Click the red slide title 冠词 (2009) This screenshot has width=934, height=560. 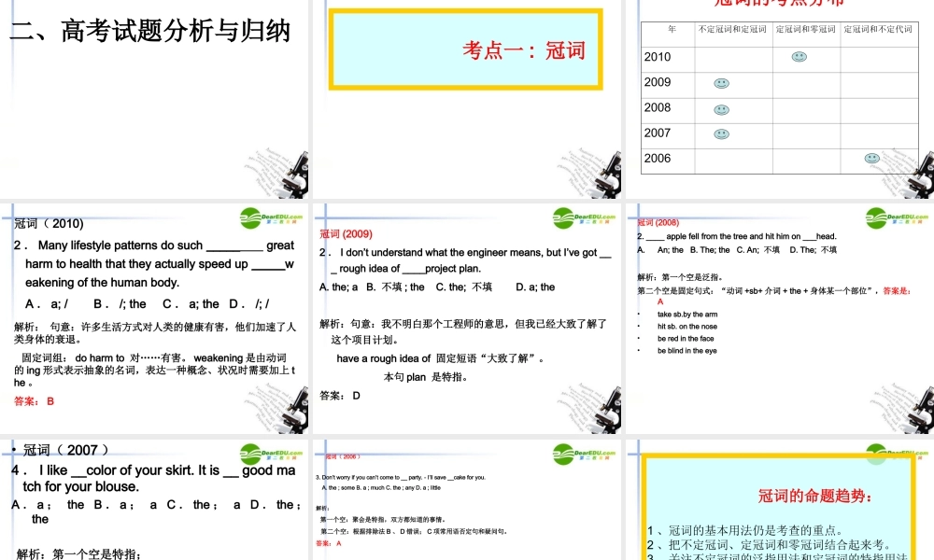(x=347, y=234)
